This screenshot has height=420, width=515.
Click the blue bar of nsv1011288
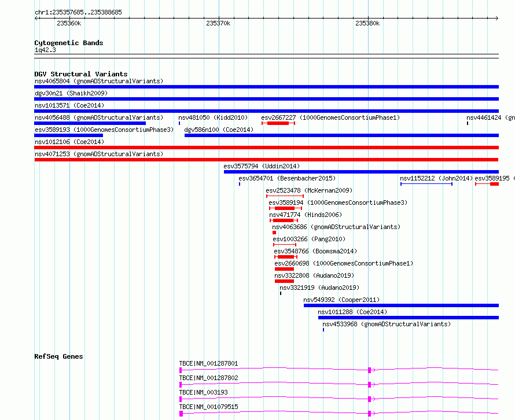[409, 318]
